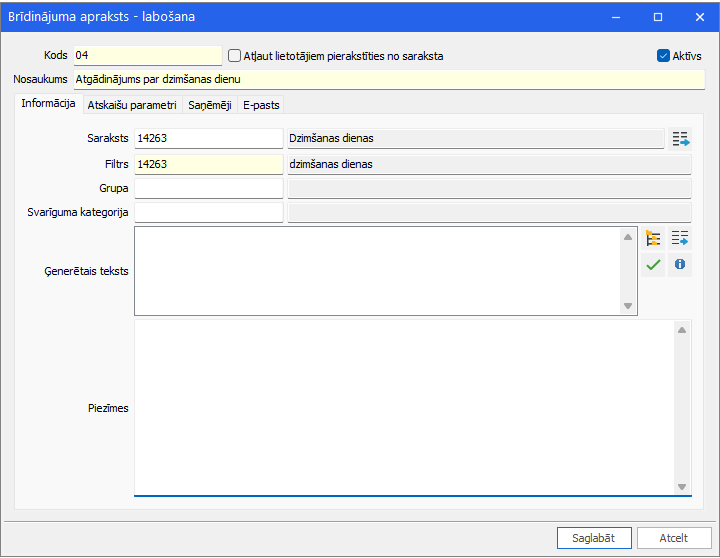Open list selection icon next to Saraksts
720x558 pixels.
click(680, 139)
